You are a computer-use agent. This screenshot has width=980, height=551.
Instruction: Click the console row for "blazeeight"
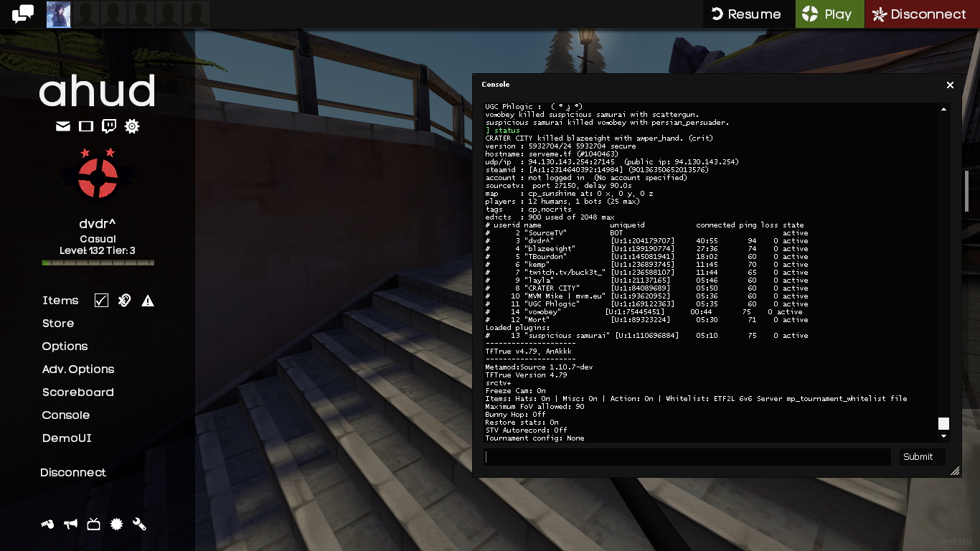[x=647, y=249]
